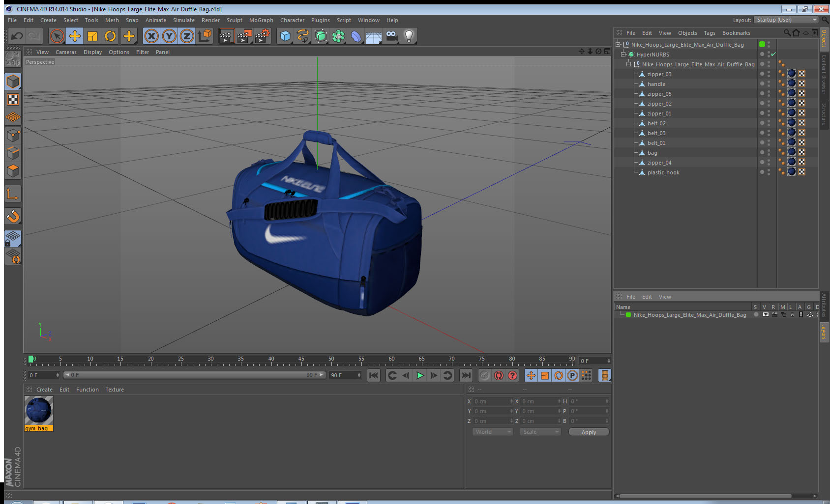Select the Live Selection tool
The image size is (830, 504).
[x=57, y=36]
